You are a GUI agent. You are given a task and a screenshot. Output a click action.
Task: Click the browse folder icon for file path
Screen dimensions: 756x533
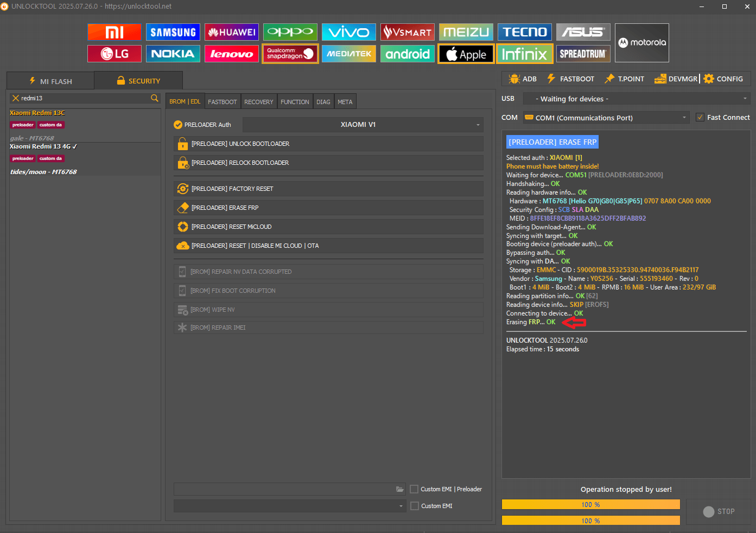coord(400,489)
